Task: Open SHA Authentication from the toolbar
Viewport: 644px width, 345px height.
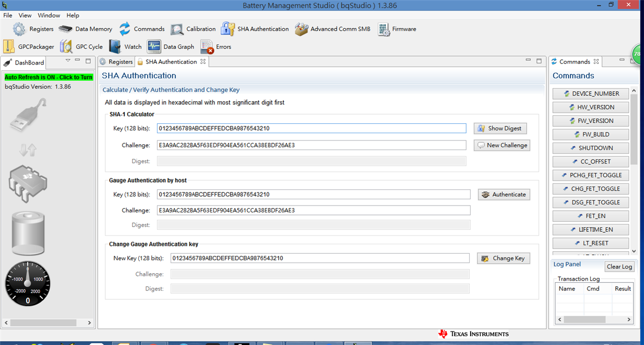Action: tap(255, 29)
